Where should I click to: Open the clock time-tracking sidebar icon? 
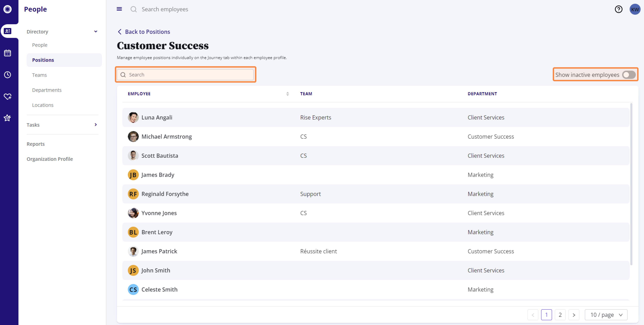coord(8,75)
